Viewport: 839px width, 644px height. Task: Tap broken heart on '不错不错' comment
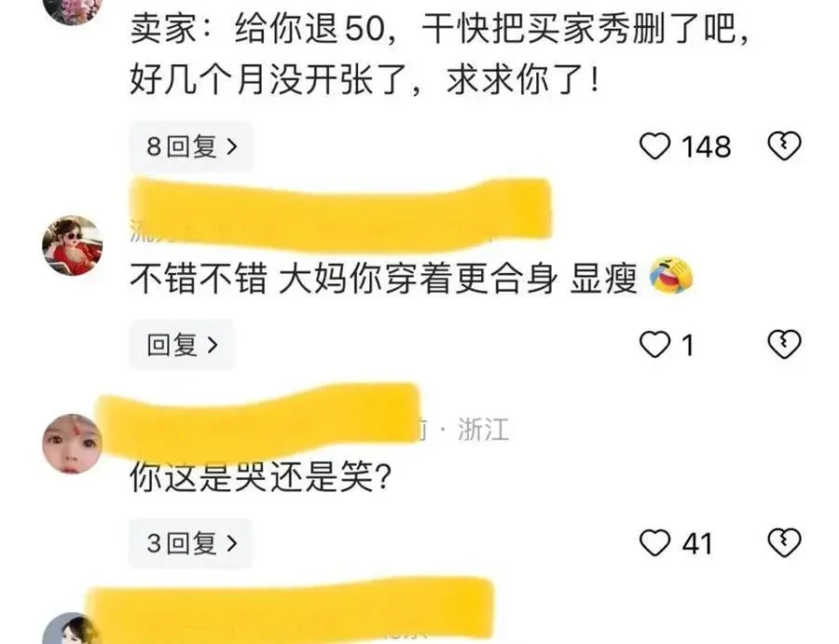click(784, 344)
